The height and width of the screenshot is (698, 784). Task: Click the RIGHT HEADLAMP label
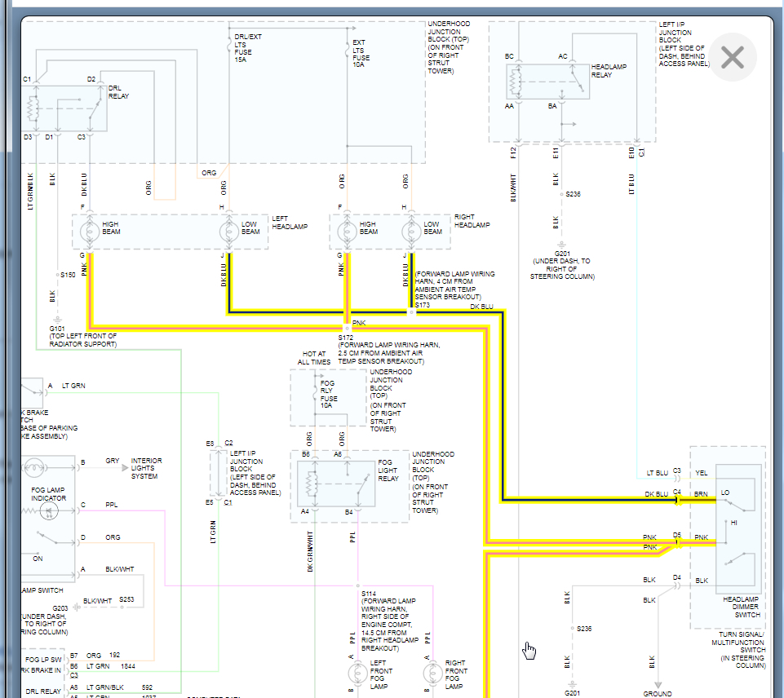pyautogui.click(x=472, y=221)
